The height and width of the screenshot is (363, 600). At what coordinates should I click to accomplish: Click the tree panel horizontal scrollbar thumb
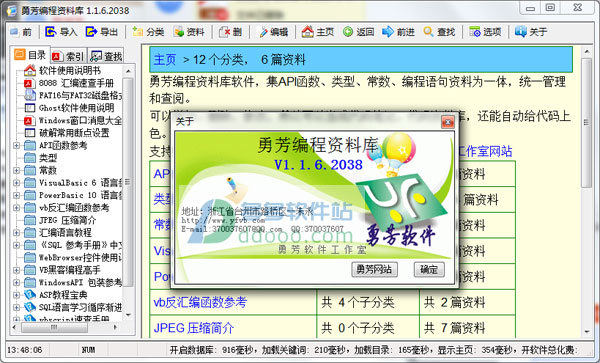point(54,327)
